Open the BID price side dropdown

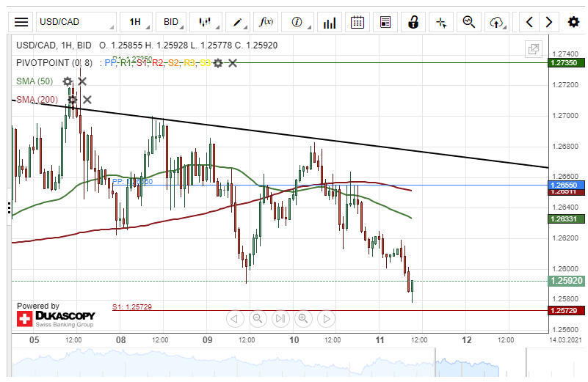170,22
